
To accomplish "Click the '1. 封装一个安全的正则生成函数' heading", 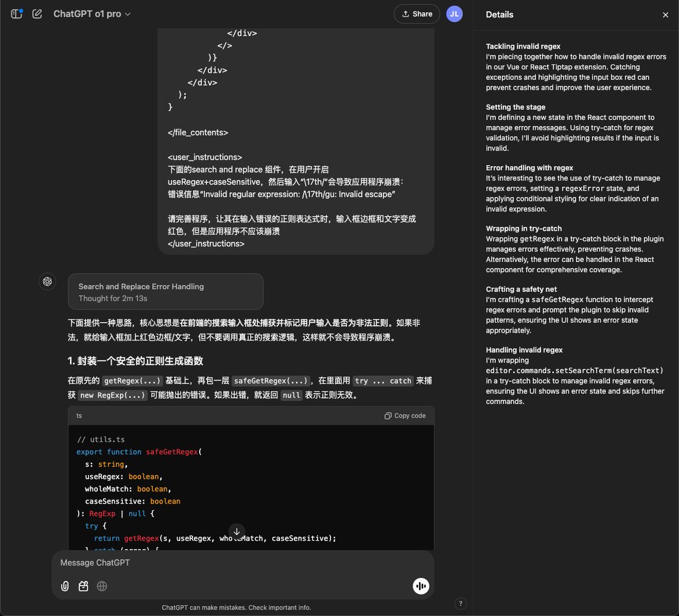I will pyautogui.click(x=135, y=361).
